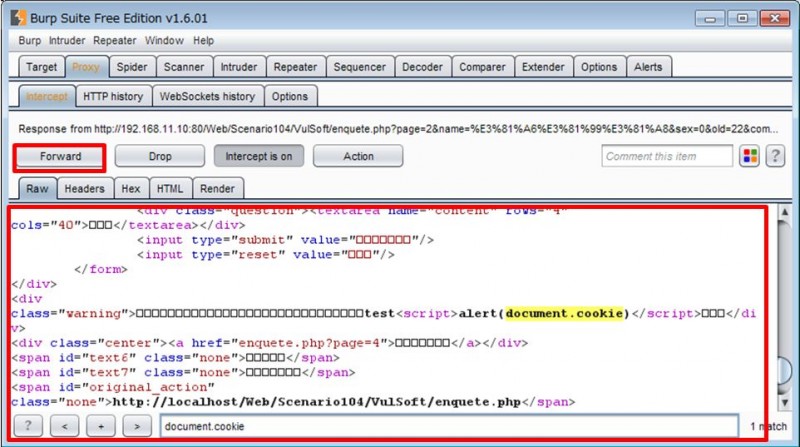
Task: Open the Sequencer tab
Action: [360, 67]
